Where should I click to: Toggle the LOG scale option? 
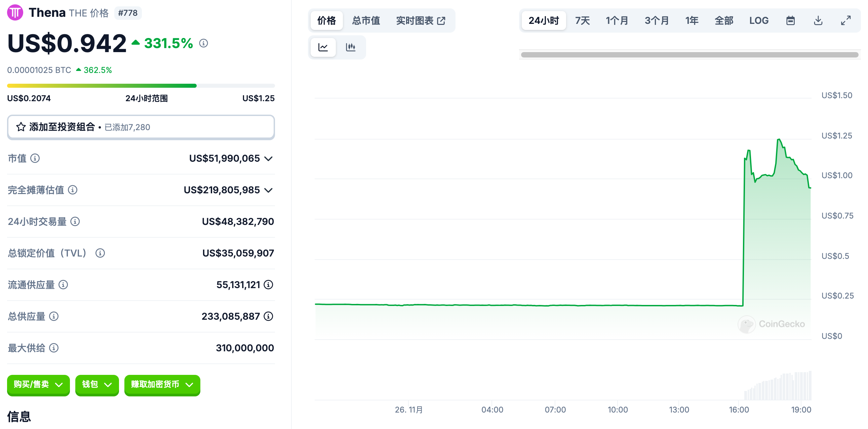pyautogui.click(x=758, y=21)
